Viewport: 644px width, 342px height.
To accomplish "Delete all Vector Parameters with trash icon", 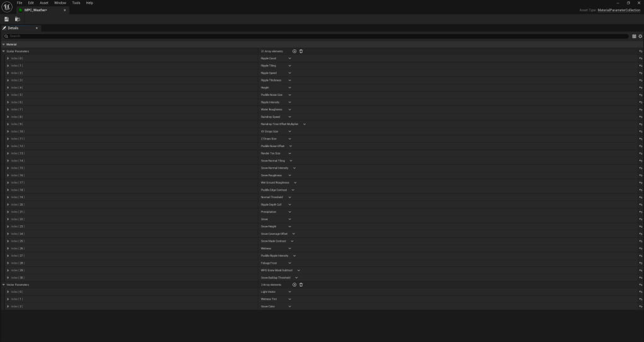I will (301, 285).
